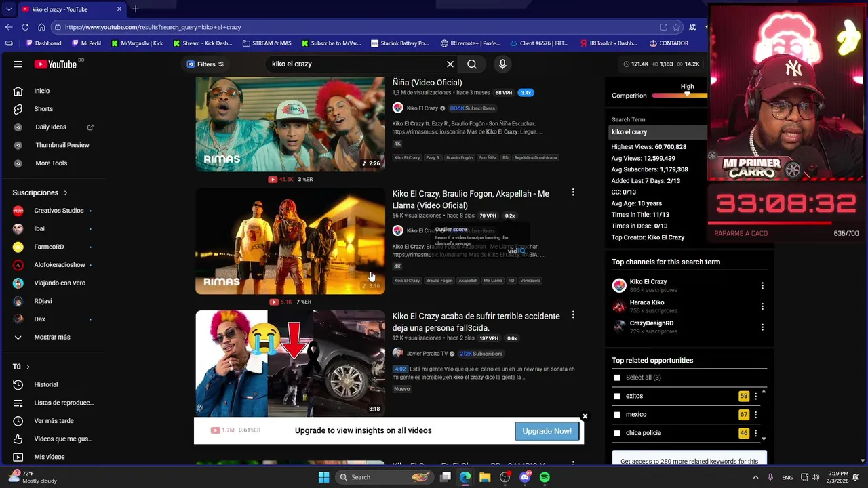The image size is (868, 488).
Task: Focus the YouTube search input field
Action: tap(356, 64)
